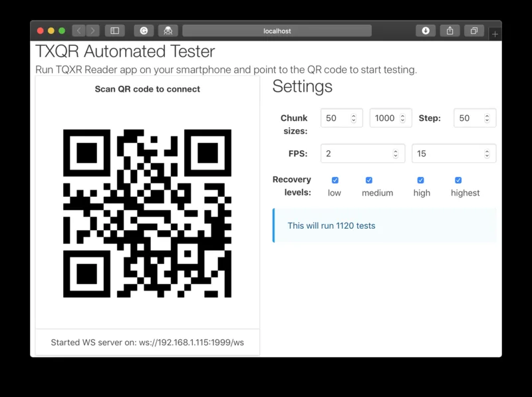Click the stepper arrows on minimum FPS field

[396, 154]
